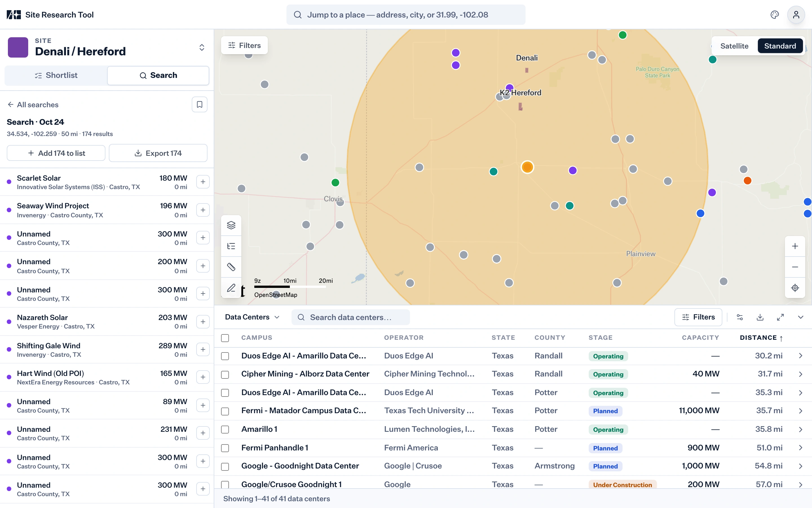
Task: Click Export 174 button
Action: pyautogui.click(x=158, y=153)
